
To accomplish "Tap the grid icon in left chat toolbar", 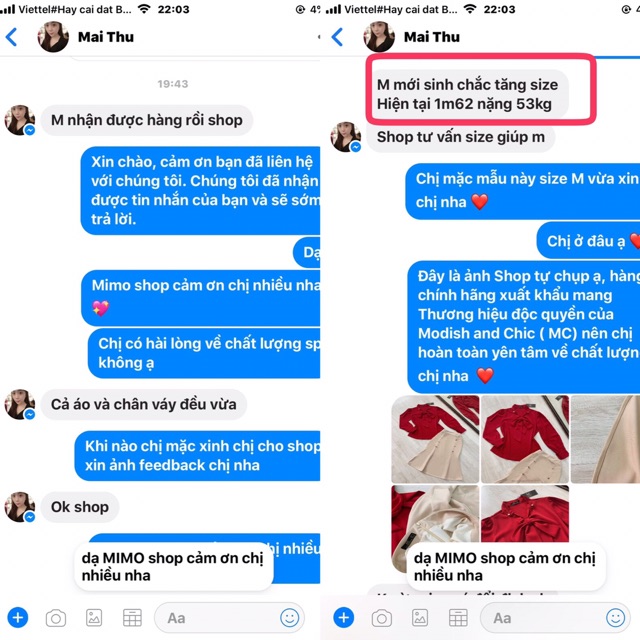I will coord(132,618).
